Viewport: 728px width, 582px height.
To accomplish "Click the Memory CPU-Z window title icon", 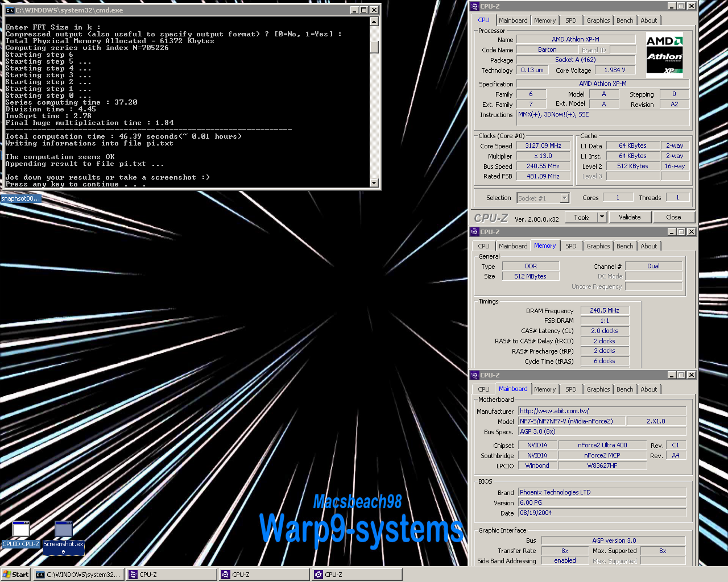I will click(x=475, y=232).
